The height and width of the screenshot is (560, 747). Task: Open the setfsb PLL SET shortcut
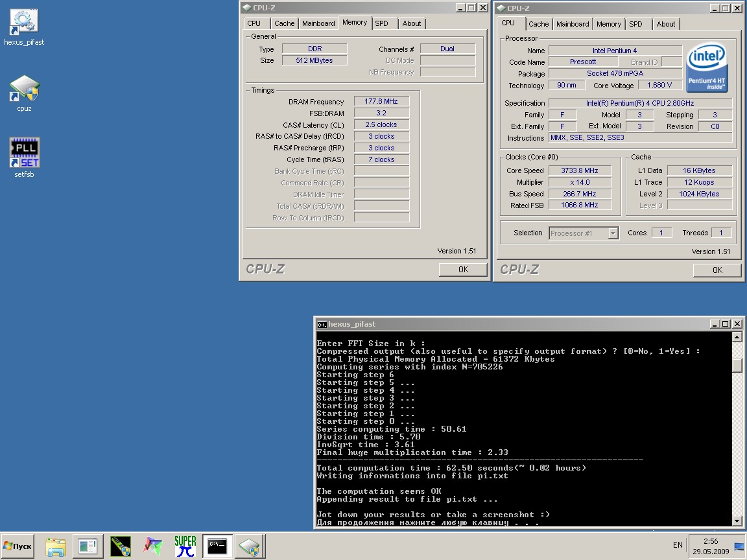pos(24,158)
